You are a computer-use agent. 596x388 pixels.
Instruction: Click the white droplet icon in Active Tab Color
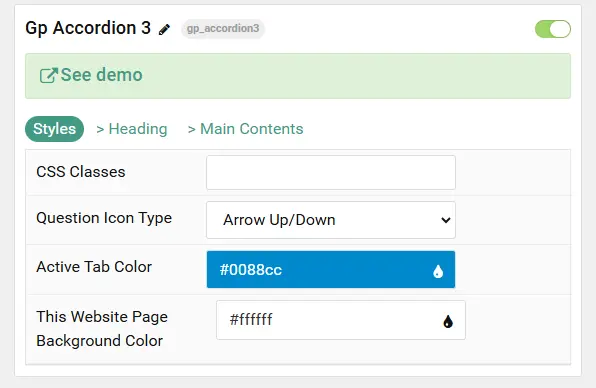click(438, 271)
